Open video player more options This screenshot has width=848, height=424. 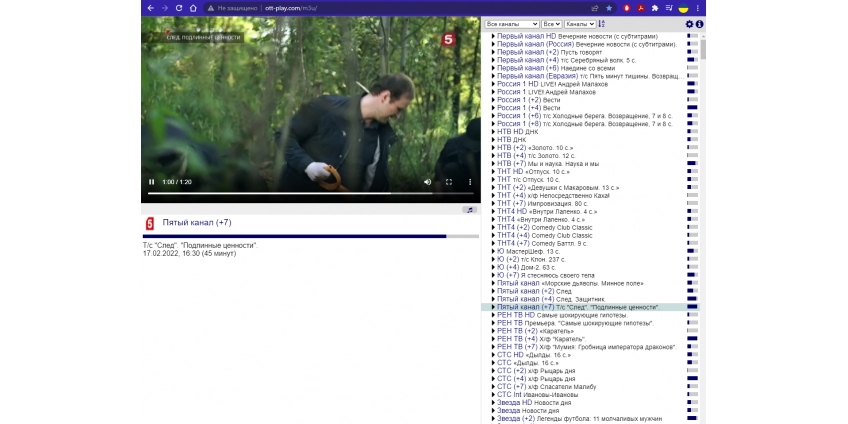click(469, 182)
